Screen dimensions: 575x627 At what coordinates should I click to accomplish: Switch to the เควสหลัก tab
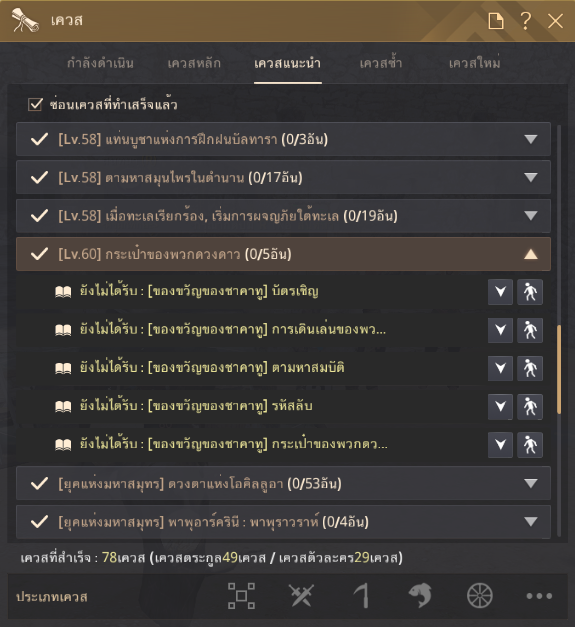click(x=194, y=63)
